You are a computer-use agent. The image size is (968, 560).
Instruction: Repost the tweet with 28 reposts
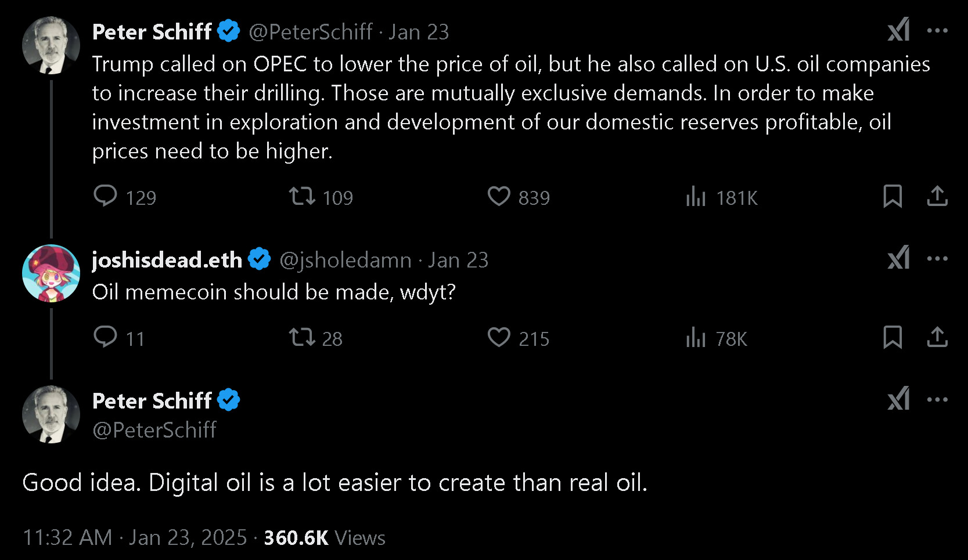coord(303,337)
